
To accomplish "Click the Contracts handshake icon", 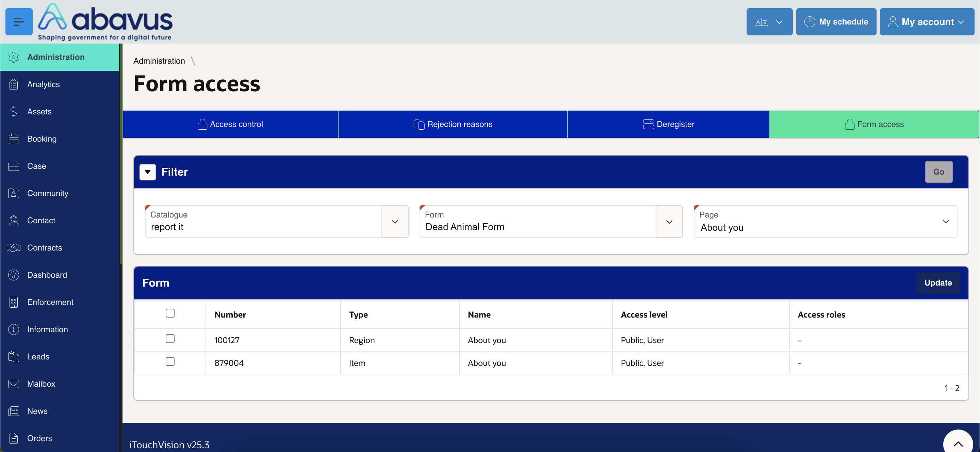I will [14, 248].
